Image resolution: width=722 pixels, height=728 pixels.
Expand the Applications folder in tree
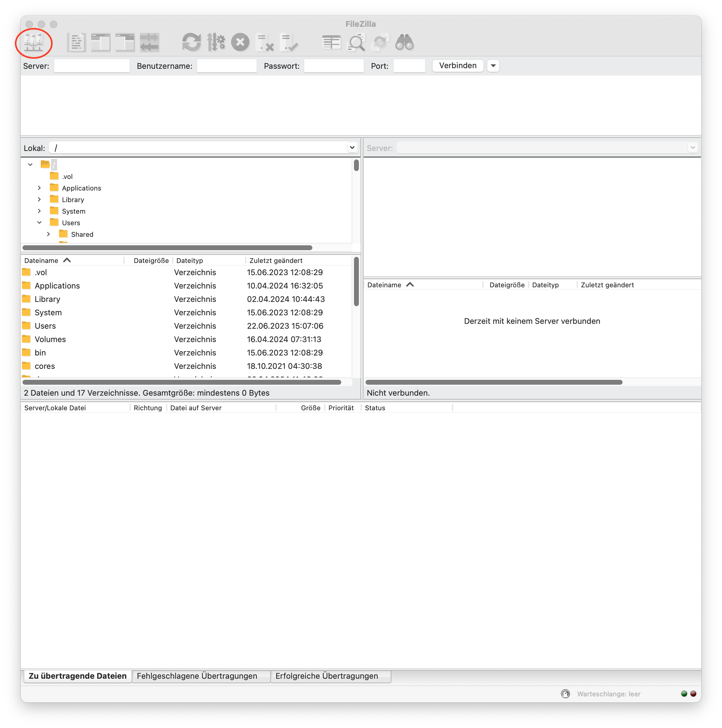(39, 188)
